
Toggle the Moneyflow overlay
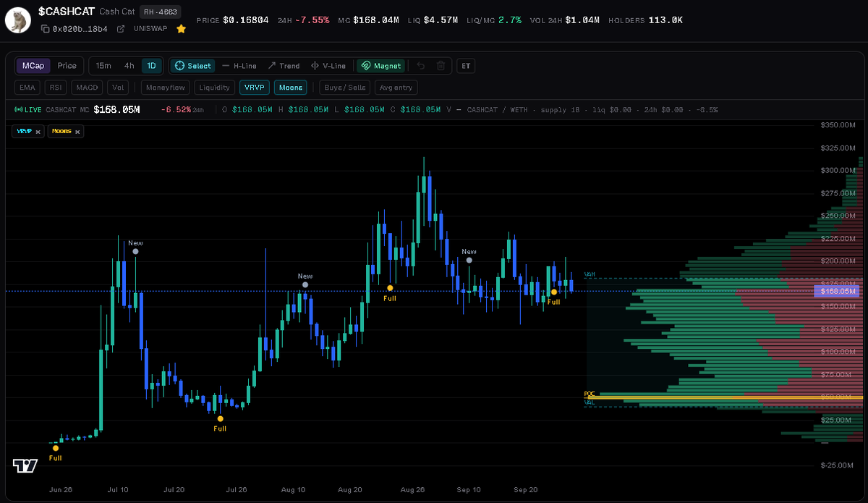click(x=164, y=88)
